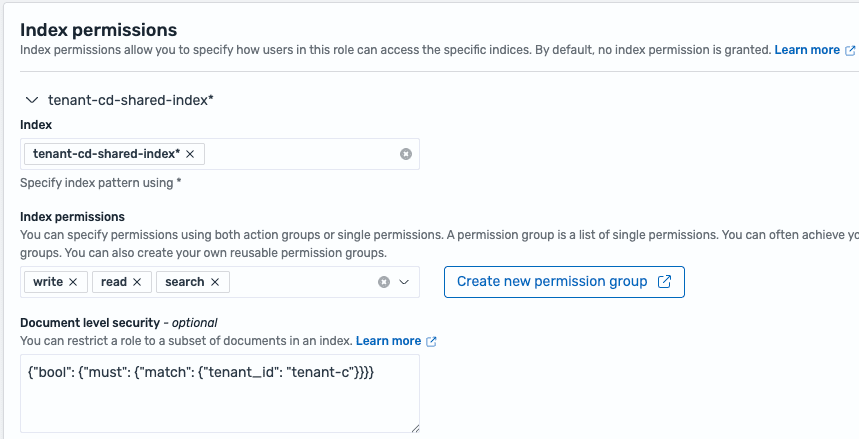Click Create new permission group button

click(552, 281)
